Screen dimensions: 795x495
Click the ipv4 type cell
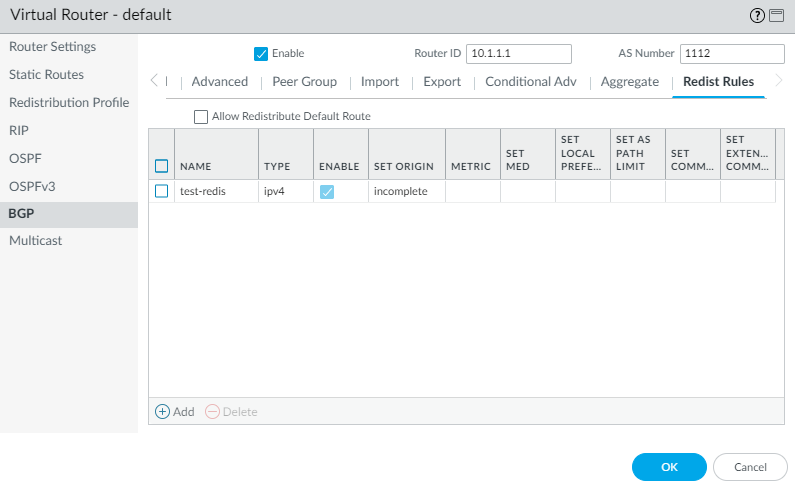point(286,192)
